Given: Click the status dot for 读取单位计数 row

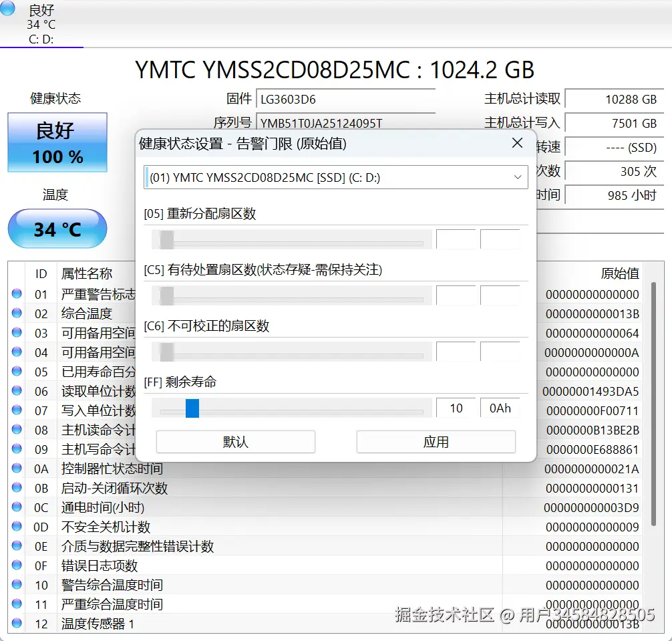Looking at the screenshot, I should pos(17,390).
